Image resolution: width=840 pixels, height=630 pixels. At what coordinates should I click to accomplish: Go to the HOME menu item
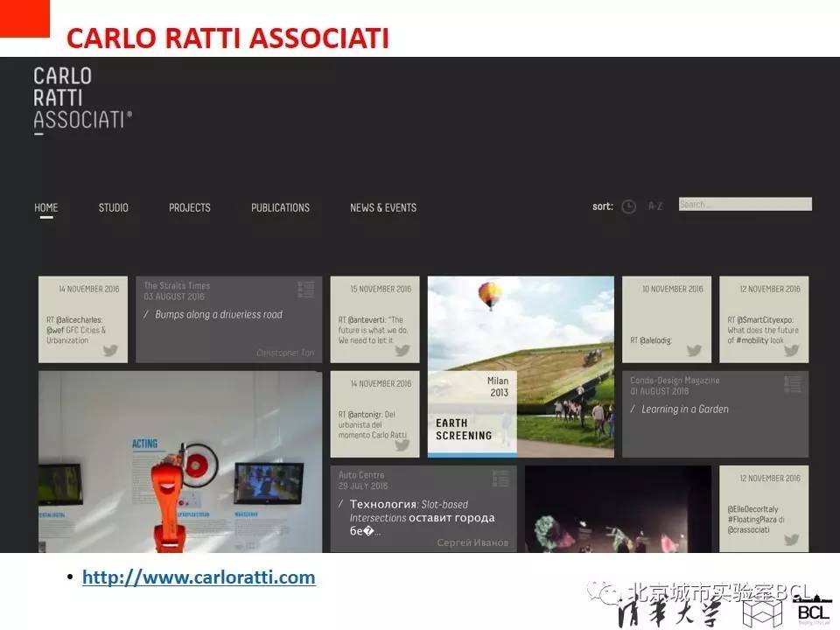click(46, 207)
